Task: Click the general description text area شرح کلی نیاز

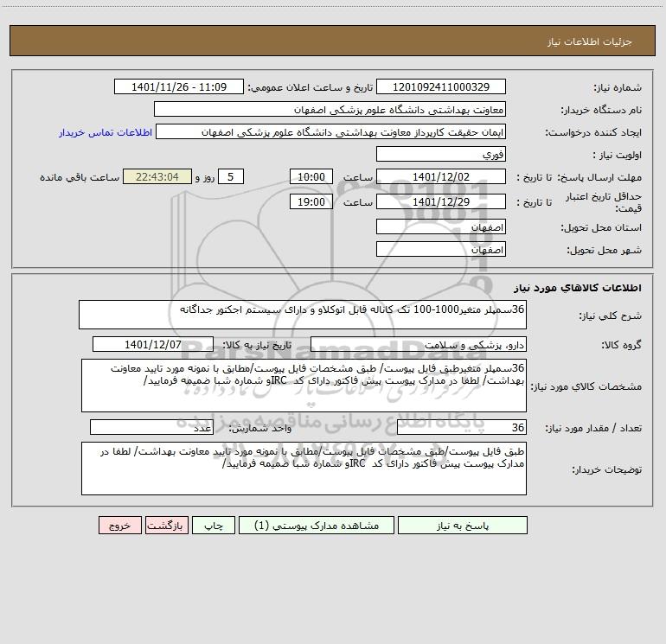Action: [x=303, y=315]
